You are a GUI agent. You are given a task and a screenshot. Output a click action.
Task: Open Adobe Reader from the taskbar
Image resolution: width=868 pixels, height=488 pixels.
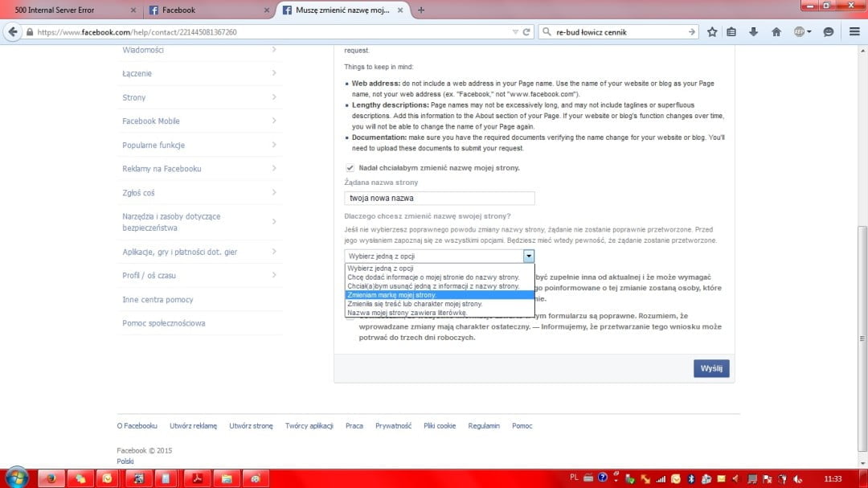pos(197,478)
